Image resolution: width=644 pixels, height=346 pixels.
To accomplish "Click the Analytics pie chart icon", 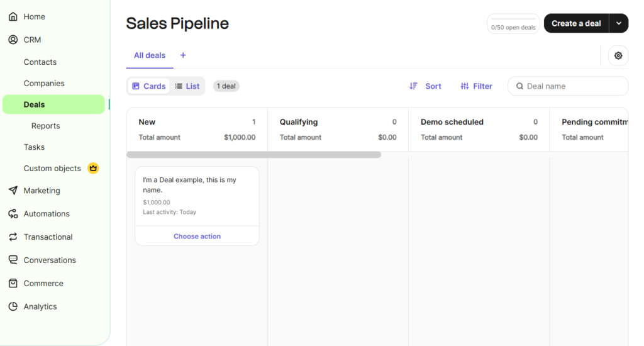I will [x=13, y=306].
